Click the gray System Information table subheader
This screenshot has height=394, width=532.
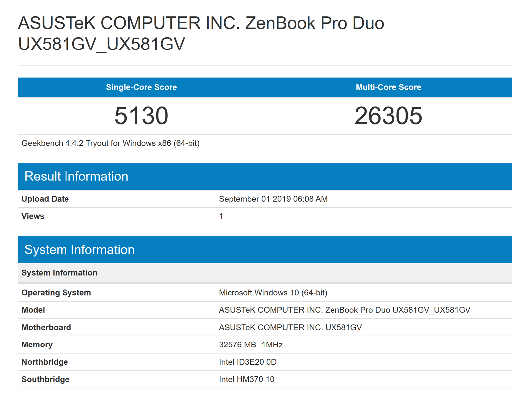pos(60,273)
